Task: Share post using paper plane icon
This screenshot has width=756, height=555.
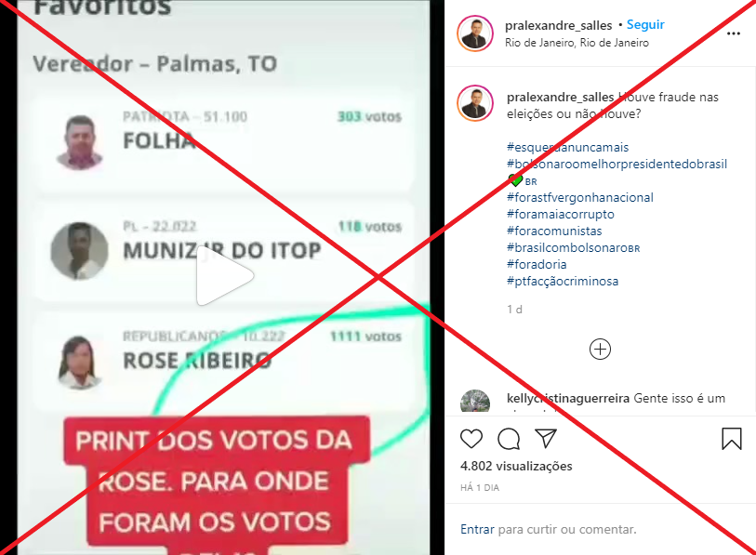Action: click(546, 438)
